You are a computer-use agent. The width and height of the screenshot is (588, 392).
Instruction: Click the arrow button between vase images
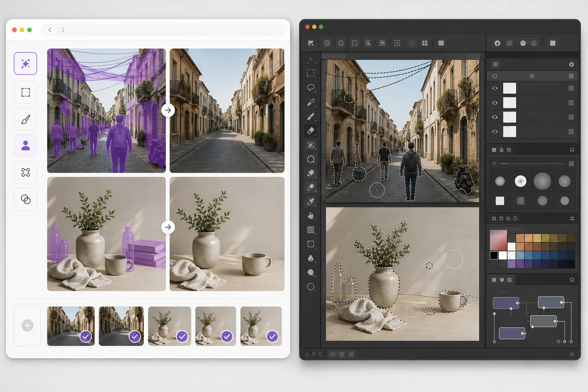pyautogui.click(x=168, y=227)
